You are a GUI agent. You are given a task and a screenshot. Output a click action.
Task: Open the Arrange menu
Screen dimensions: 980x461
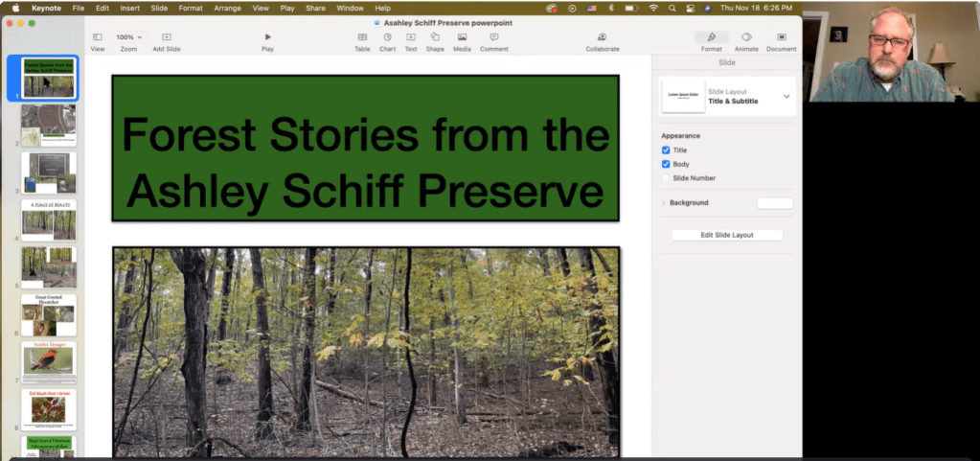227,8
